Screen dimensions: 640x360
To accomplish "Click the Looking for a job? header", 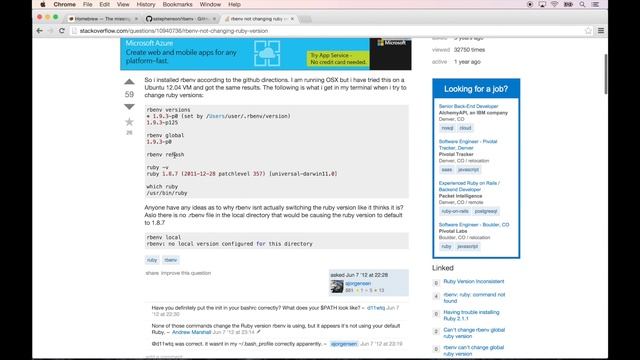I will click(476, 89).
